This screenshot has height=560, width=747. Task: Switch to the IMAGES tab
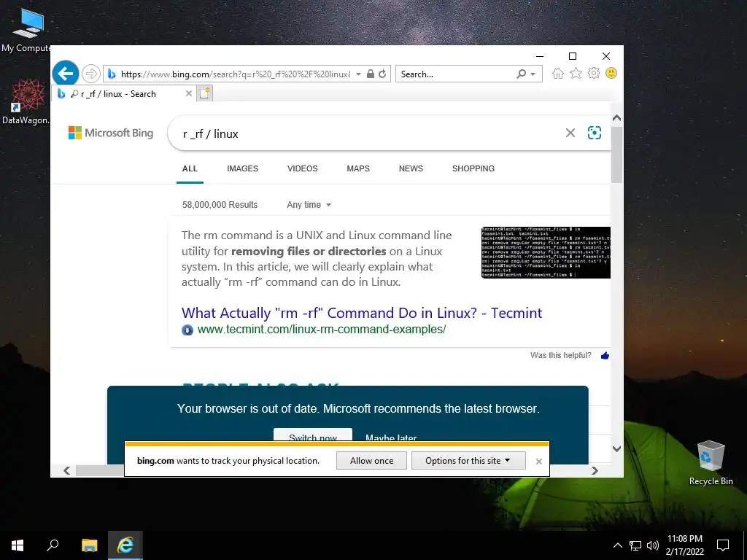(x=242, y=168)
